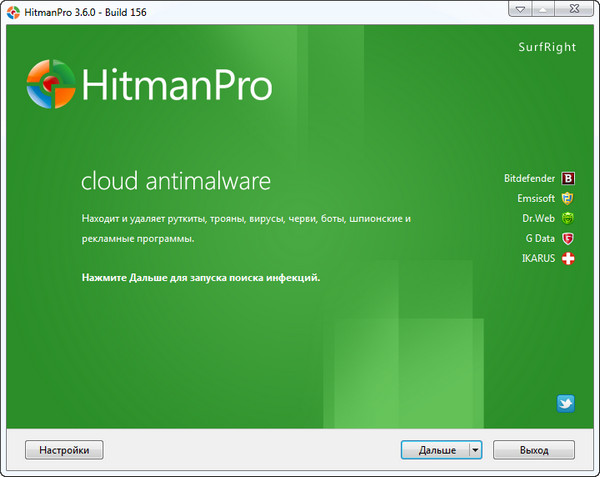Click Дальше to start the scan
The image size is (600, 477).
click(435, 450)
